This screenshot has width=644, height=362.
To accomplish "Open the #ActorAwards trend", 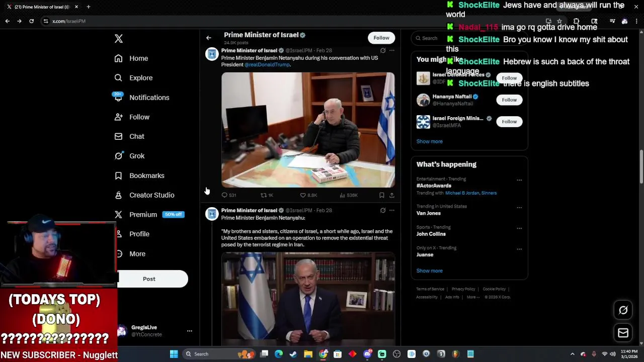I will [434, 186].
